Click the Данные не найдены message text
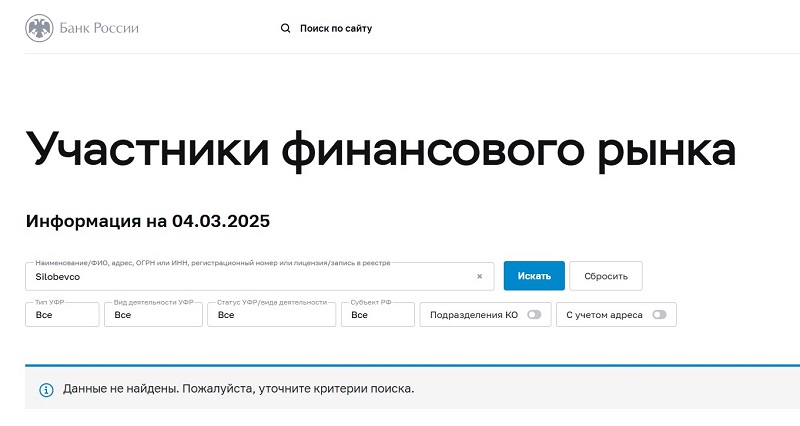Screen dimensions: 800x426 tap(239, 389)
